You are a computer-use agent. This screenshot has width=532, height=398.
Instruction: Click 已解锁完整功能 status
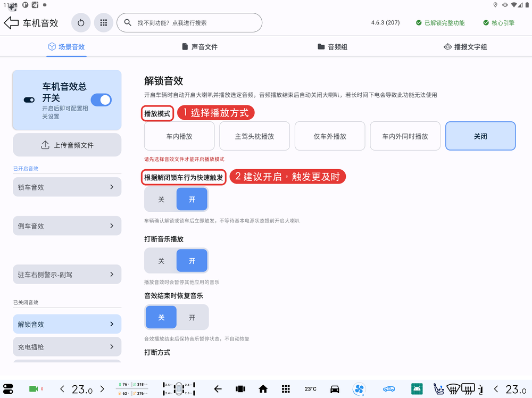(x=440, y=23)
